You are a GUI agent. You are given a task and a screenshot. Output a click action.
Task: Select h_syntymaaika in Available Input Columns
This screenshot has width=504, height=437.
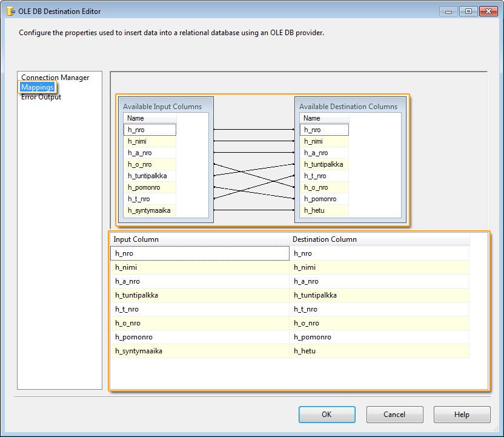[150, 211]
